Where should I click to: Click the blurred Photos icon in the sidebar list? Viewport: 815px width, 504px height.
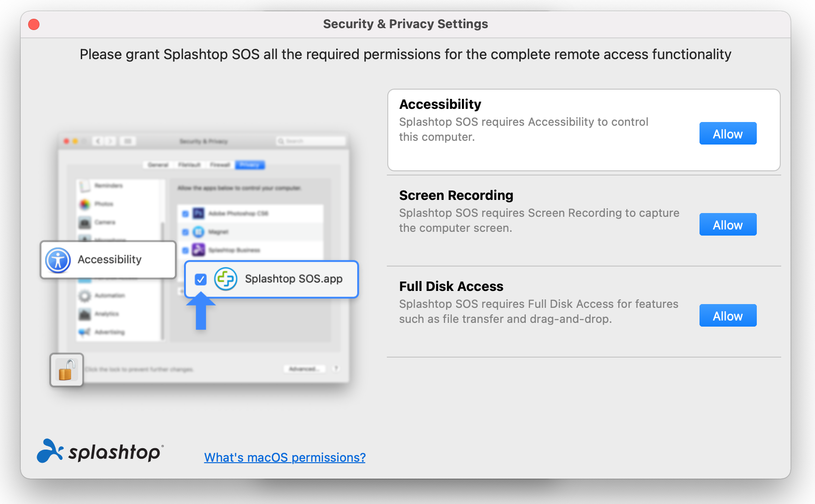85,204
